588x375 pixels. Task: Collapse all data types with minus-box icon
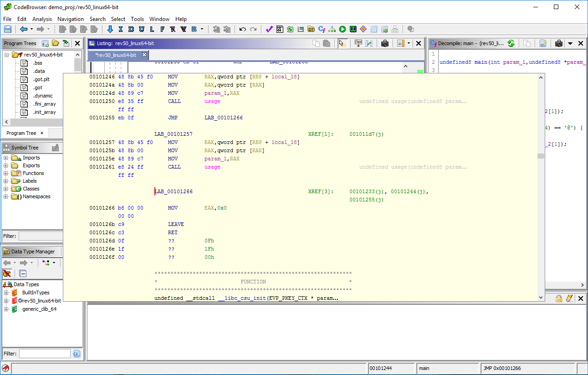click(x=23, y=273)
